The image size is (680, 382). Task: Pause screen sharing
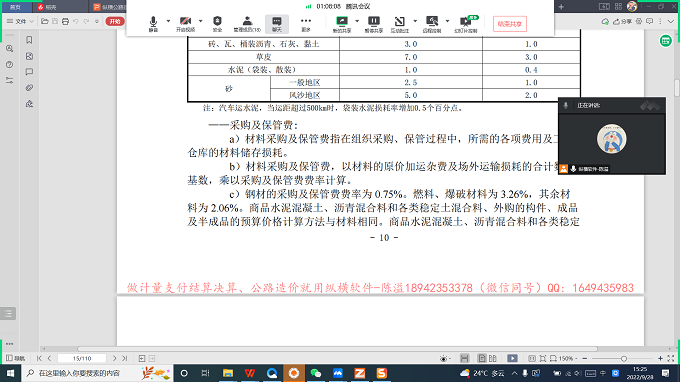pos(373,24)
